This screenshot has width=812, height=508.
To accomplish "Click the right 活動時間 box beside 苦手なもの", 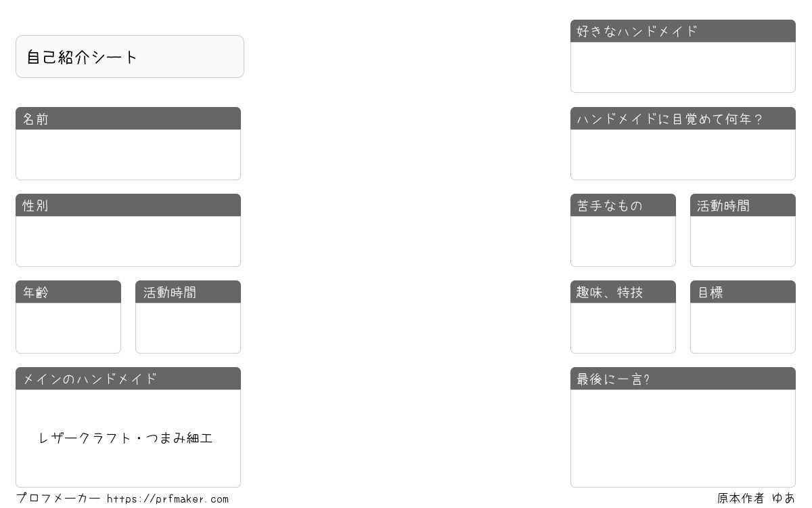I will click(x=743, y=241).
